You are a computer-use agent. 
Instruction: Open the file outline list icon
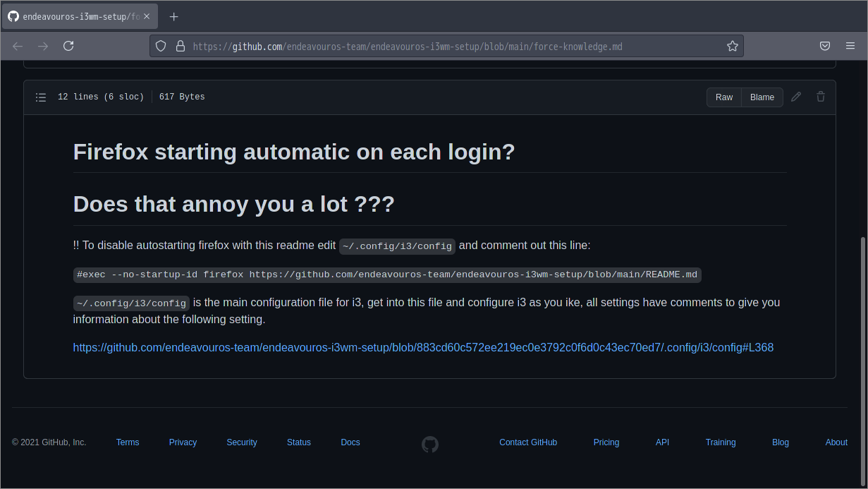pos(41,97)
